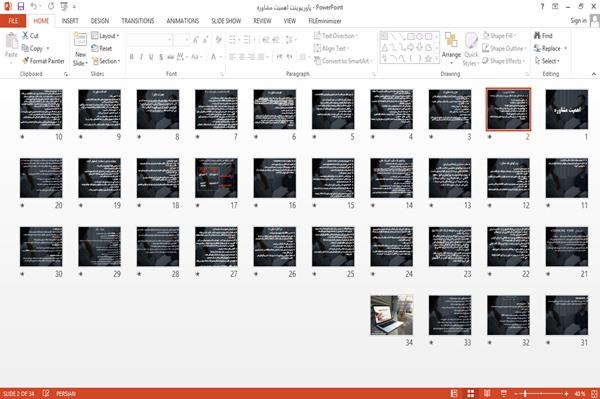
Task: Click Decrease Font Size icon
Action: click(x=205, y=40)
